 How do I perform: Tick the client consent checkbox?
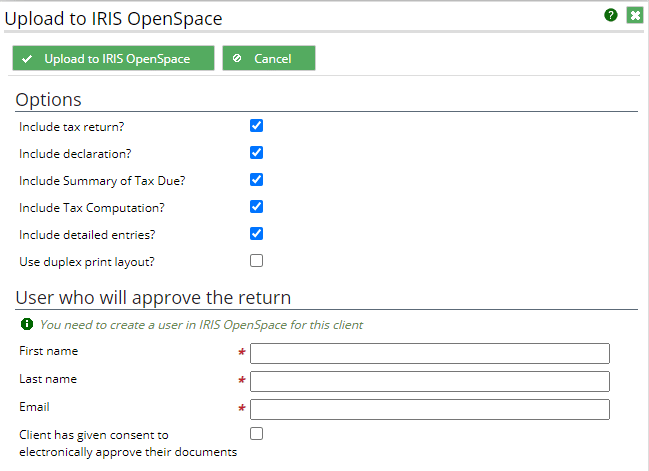pos(256,434)
